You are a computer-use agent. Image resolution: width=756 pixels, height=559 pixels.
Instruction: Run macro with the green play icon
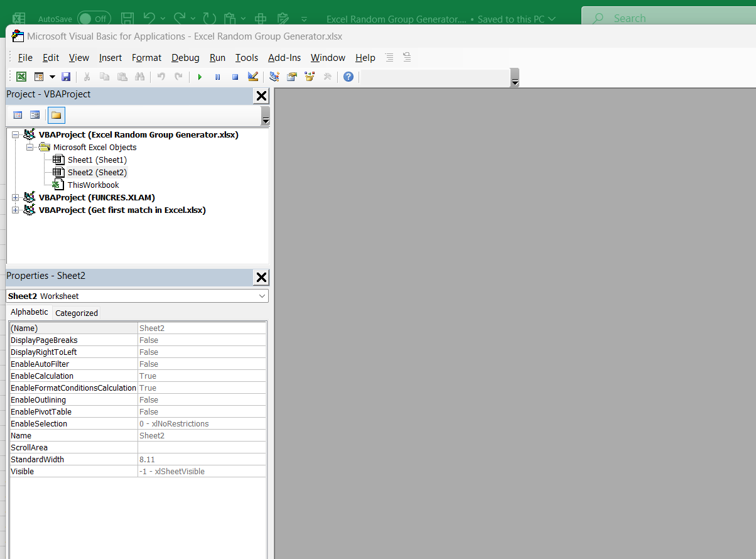tap(200, 77)
